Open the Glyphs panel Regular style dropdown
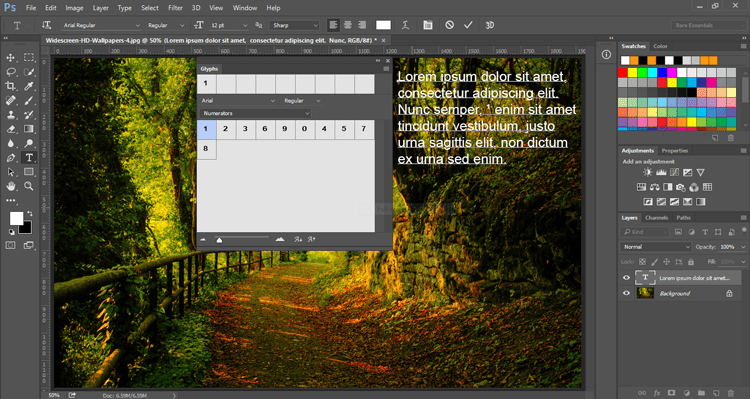The width and height of the screenshot is (750, 399). [302, 101]
